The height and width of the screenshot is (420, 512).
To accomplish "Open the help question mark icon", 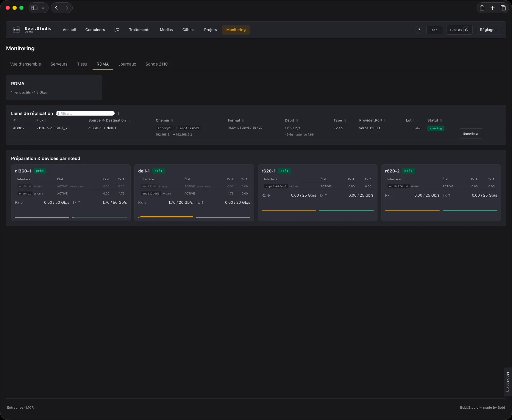I will [x=419, y=30].
